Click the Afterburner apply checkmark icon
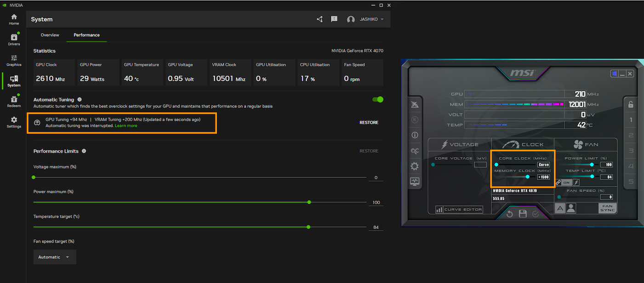This screenshot has height=283, width=644. pos(536,214)
